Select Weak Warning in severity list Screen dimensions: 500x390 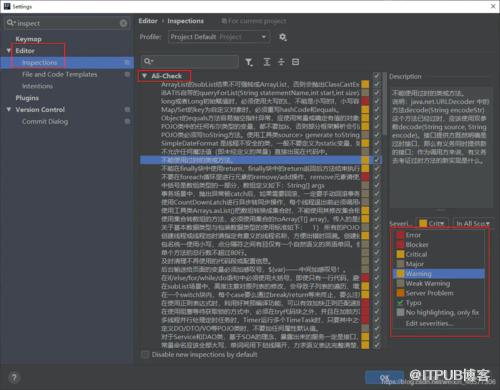pos(439,283)
